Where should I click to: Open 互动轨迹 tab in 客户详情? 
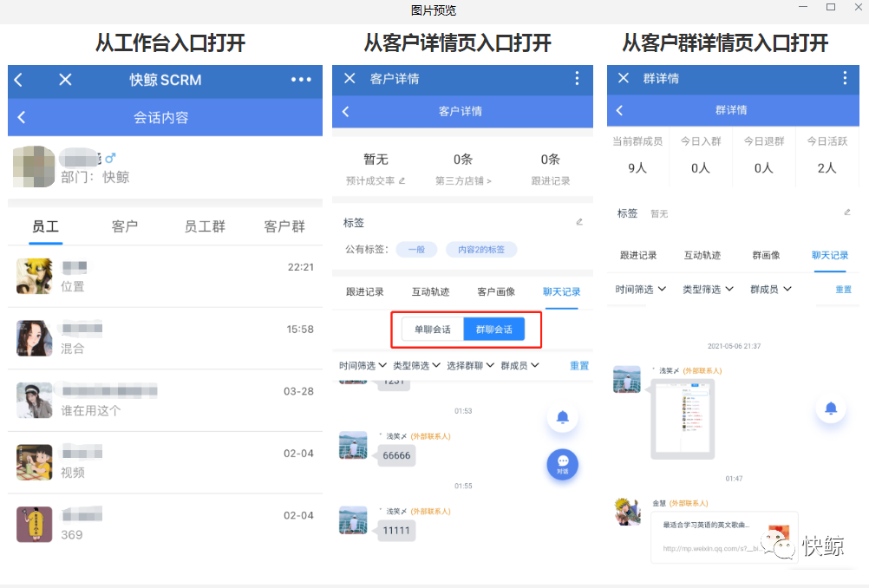[431, 291]
